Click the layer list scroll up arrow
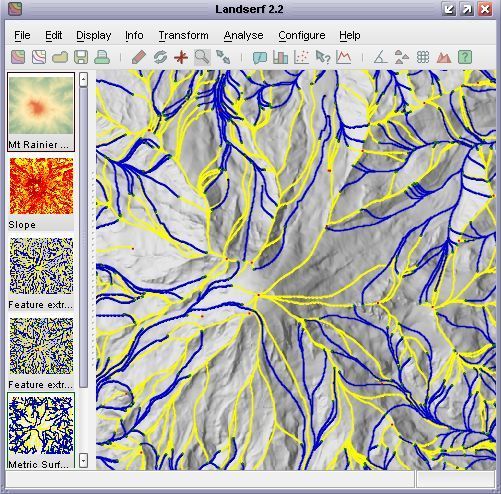 coord(83,80)
